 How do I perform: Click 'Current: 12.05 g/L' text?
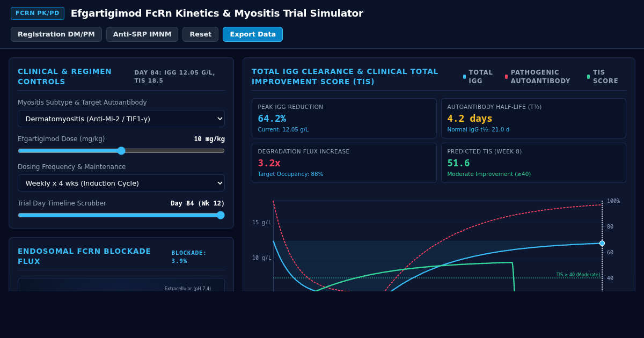pyautogui.click(x=283, y=130)
